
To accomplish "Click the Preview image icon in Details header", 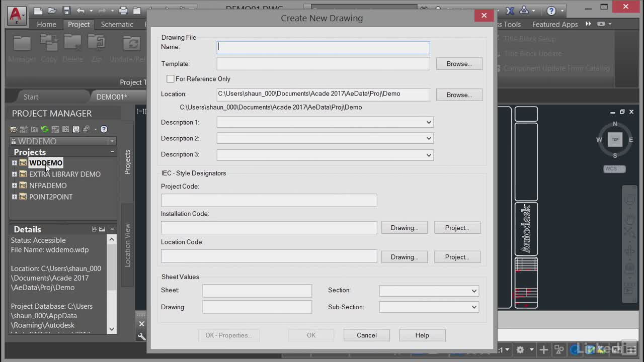I will coord(102,229).
